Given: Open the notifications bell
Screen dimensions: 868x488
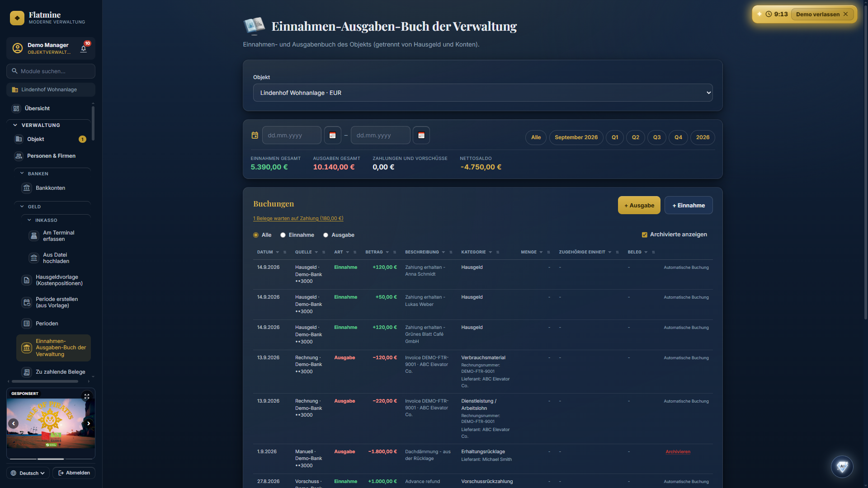Looking at the screenshot, I should point(84,48).
